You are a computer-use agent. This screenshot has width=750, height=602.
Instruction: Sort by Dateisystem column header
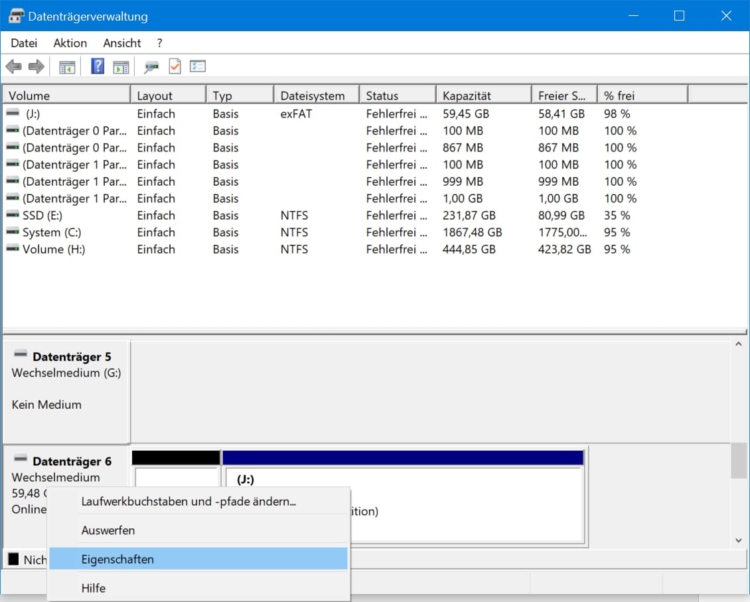point(313,96)
